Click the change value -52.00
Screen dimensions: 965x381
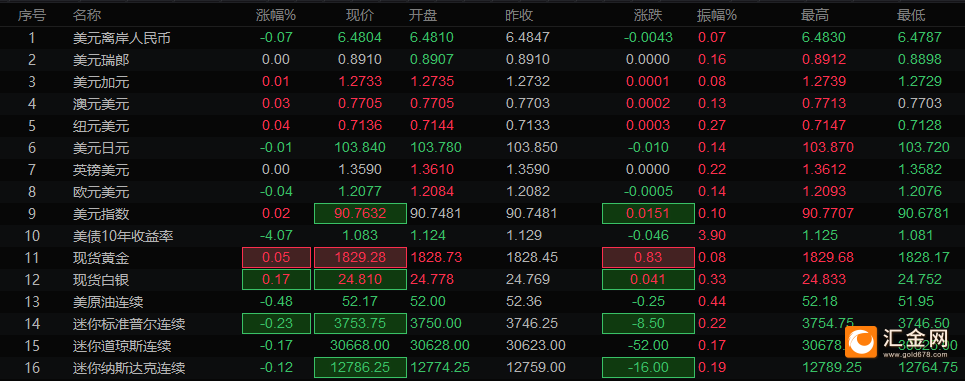point(648,346)
